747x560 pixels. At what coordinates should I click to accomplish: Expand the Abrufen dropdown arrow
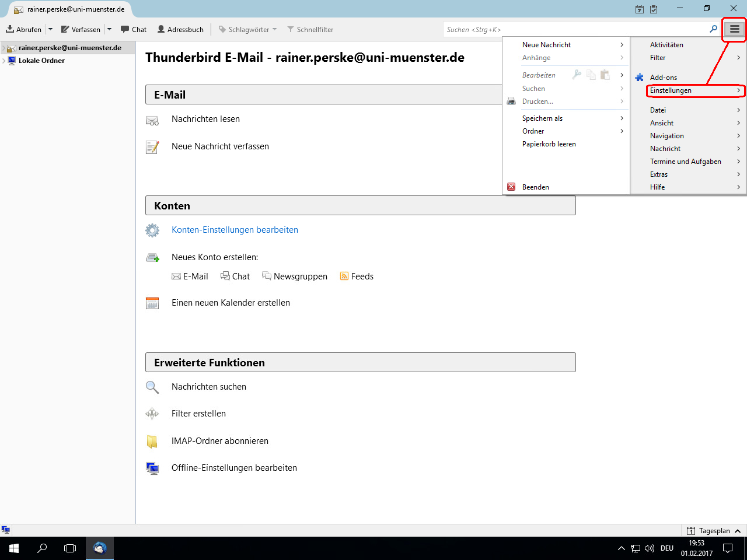(x=50, y=30)
